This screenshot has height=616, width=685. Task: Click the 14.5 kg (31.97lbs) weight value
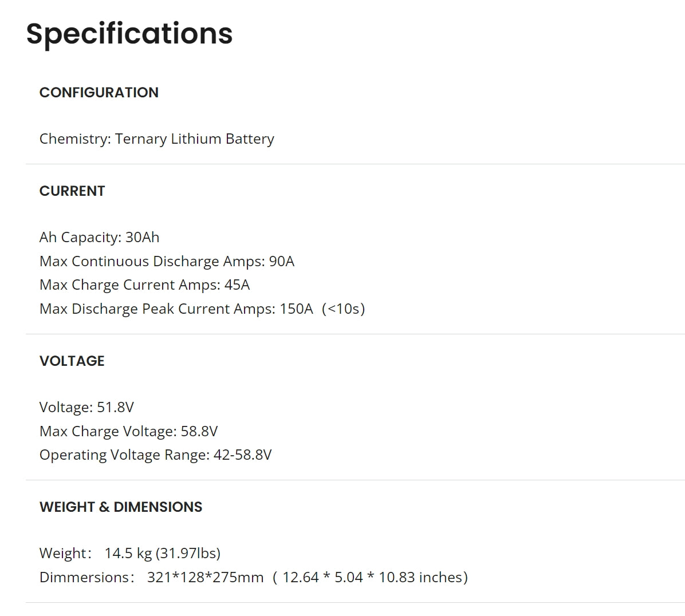pos(163,554)
